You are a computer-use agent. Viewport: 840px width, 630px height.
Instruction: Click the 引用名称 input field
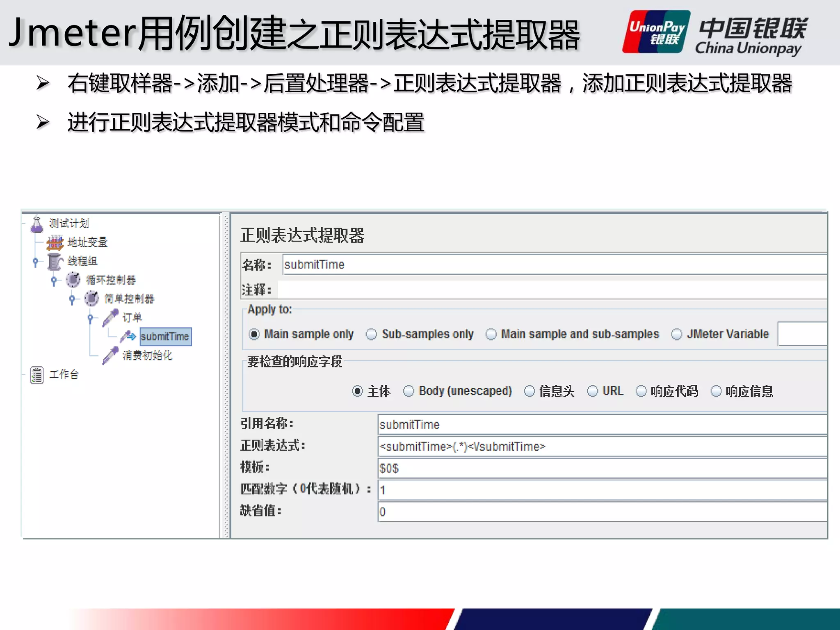tap(602, 425)
